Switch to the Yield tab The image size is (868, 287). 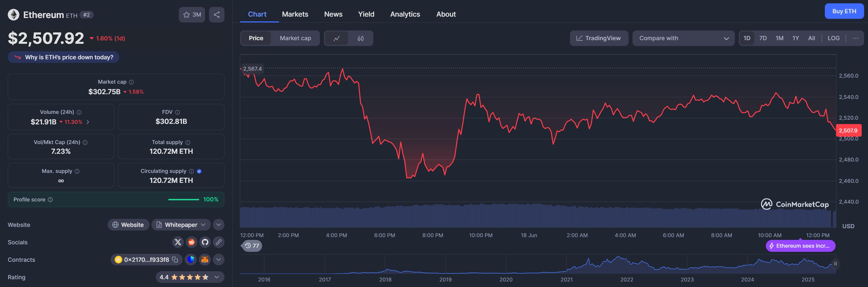point(366,14)
